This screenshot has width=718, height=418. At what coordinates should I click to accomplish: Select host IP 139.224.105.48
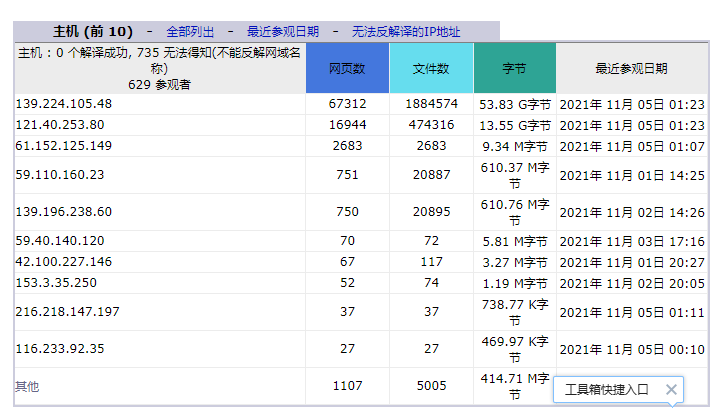point(64,104)
